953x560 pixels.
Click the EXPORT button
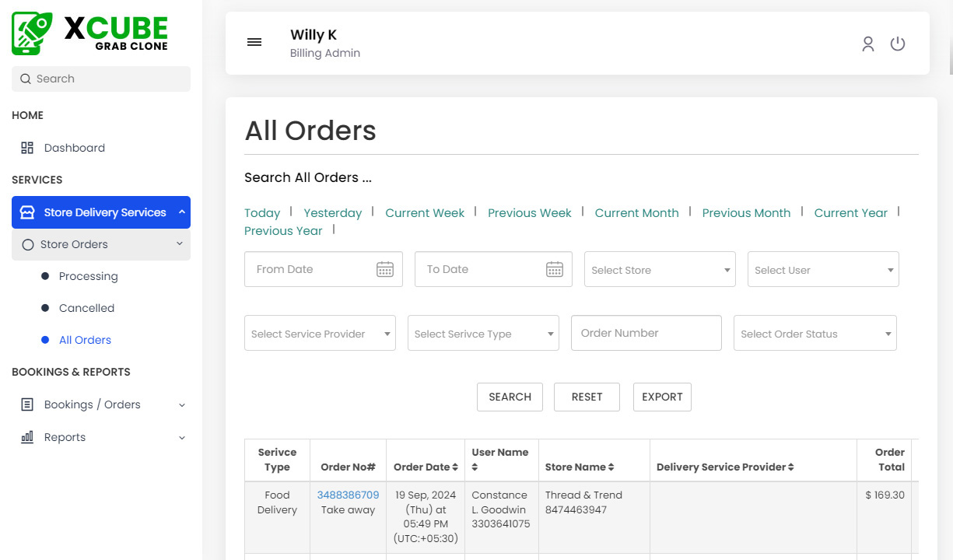tap(662, 397)
